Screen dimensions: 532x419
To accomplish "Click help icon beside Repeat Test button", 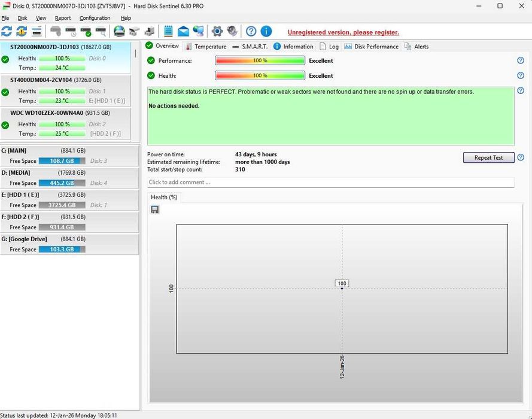I will tap(521, 157).
